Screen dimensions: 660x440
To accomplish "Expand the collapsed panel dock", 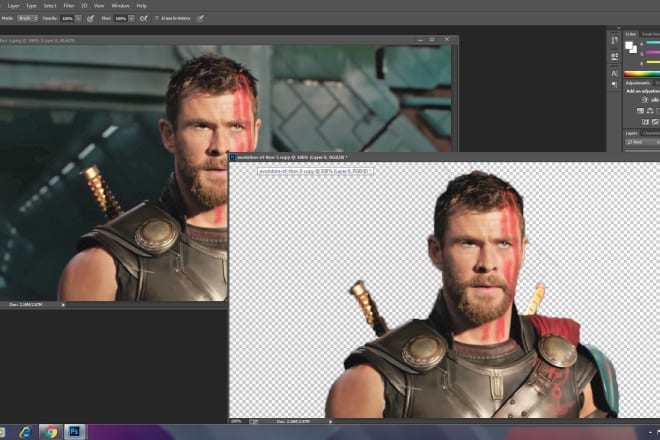I will [x=618, y=29].
